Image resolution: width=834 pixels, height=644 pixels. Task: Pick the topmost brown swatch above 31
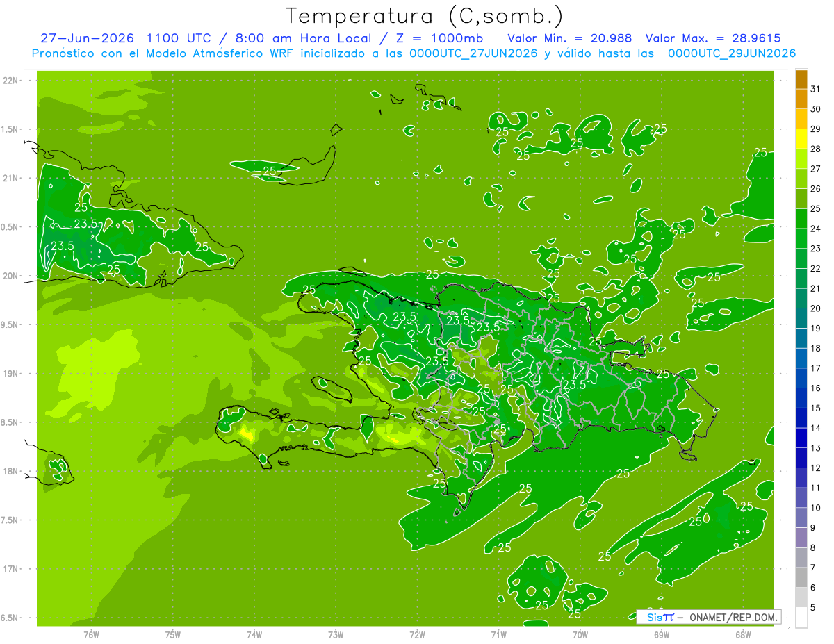(801, 80)
